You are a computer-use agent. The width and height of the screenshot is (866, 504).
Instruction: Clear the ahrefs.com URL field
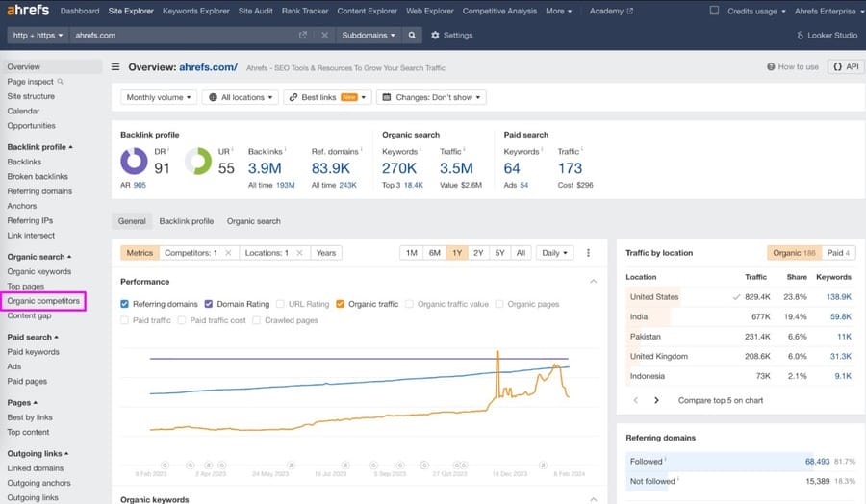click(324, 36)
